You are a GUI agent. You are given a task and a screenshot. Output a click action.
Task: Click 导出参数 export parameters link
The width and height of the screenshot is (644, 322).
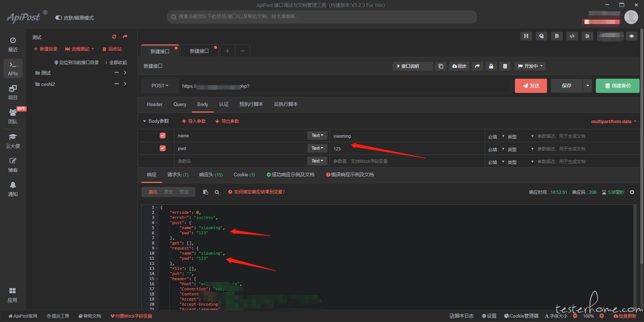tap(227, 121)
